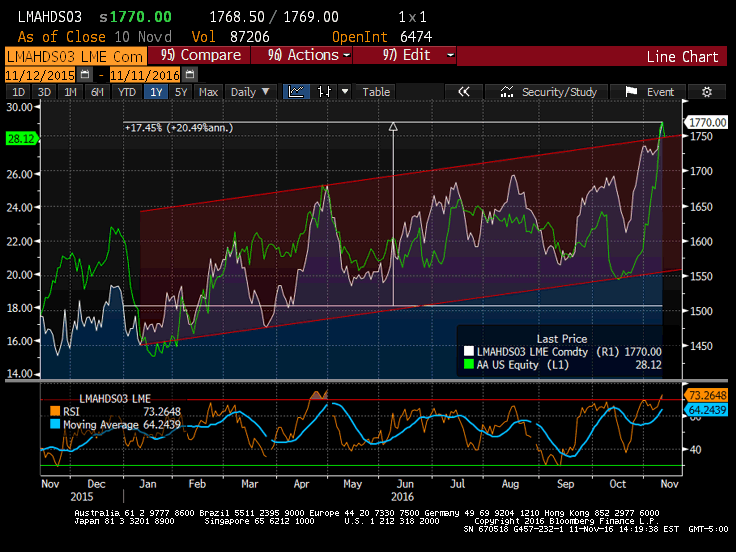Select the 6M time range
Viewport: 736px width, 552px height.
pyautogui.click(x=96, y=92)
